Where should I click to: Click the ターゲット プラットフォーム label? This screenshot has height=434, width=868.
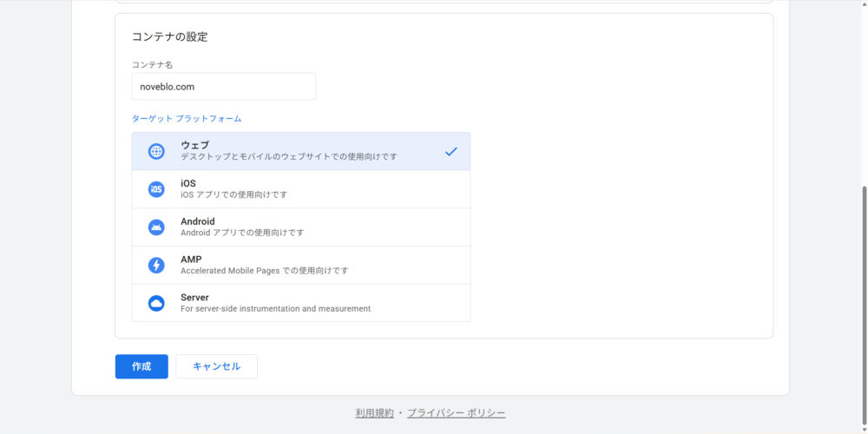pos(187,118)
